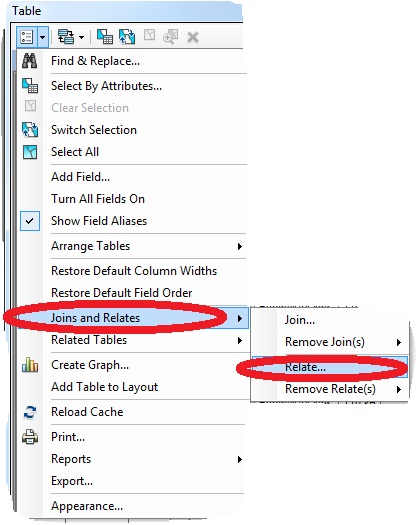Open Table Options dropdown arrow

point(43,37)
